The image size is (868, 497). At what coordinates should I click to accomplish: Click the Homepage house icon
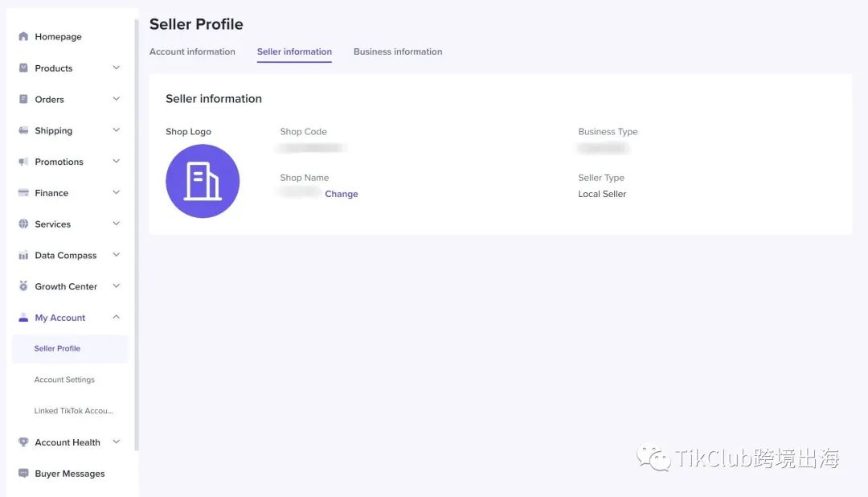click(23, 37)
